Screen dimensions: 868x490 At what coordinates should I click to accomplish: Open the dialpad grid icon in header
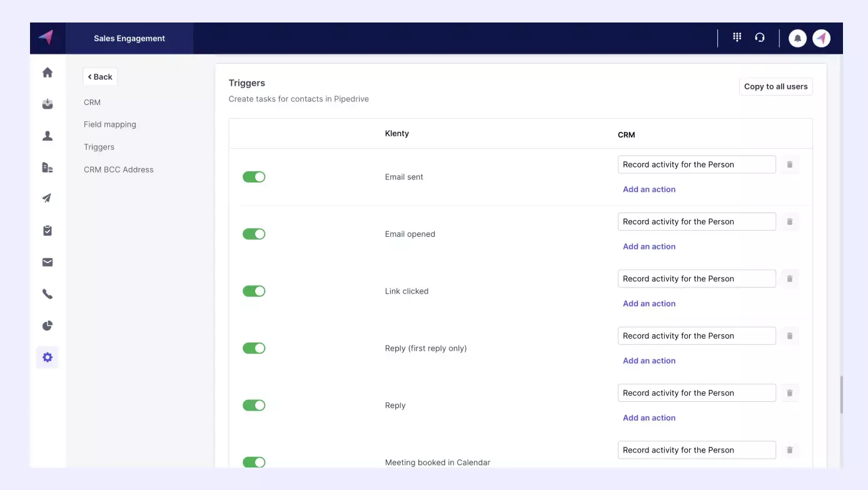tap(737, 37)
